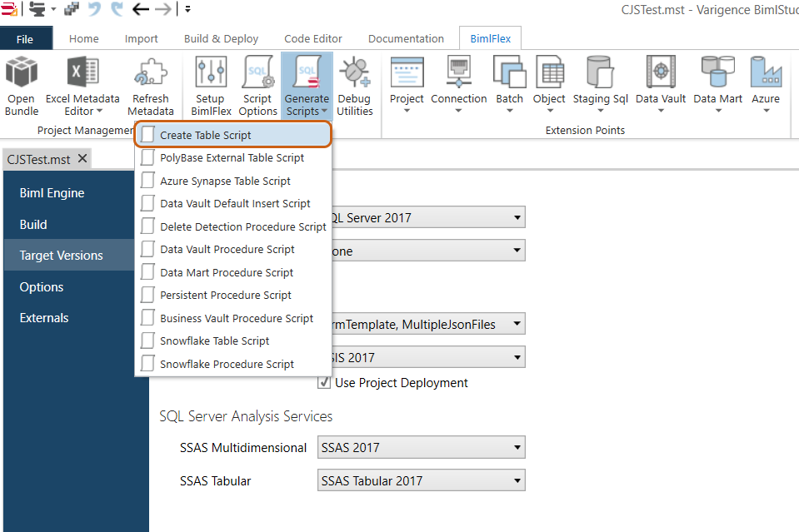Image resolution: width=799 pixels, height=532 pixels.
Task: Expand the SSAS Multidimensional SSAS 2017 dropdown
Action: [x=421, y=447]
